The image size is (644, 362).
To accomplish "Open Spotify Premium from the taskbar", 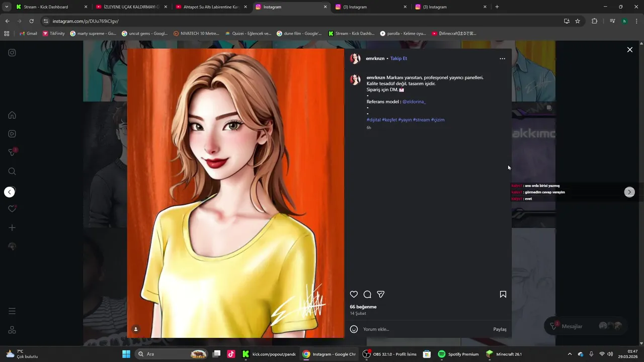I will coord(458,354).
